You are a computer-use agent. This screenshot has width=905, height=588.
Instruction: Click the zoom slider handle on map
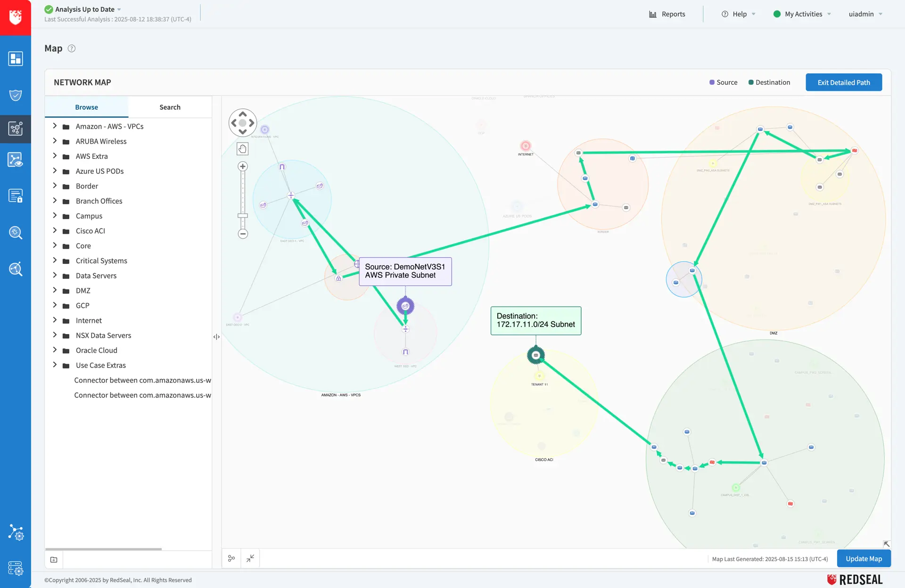(243, 216)
